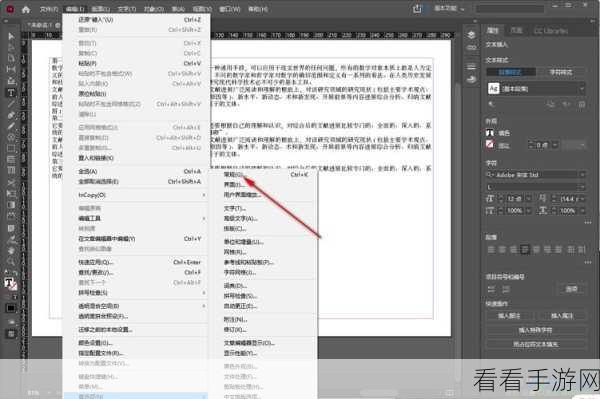Select the Type (T) tool
600x399 pixels.
coord(11,93)
